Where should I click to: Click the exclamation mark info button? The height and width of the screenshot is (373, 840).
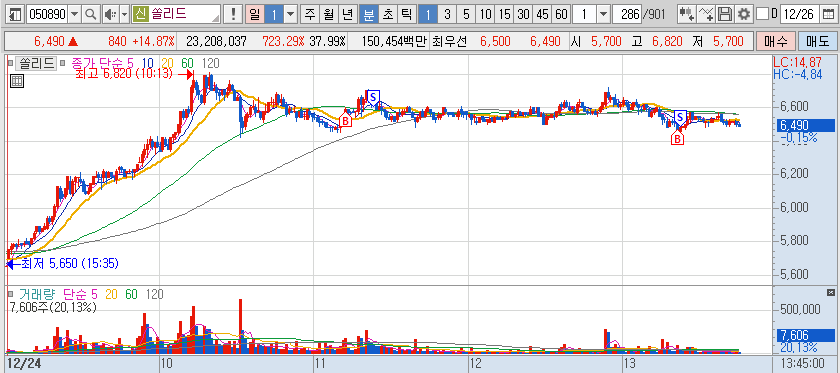(233, 14)
